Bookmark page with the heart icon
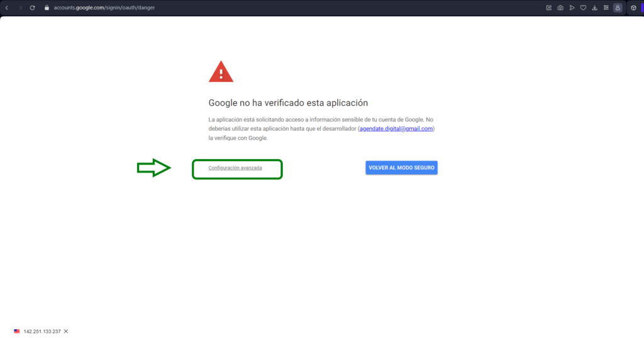 coord(583,8)
